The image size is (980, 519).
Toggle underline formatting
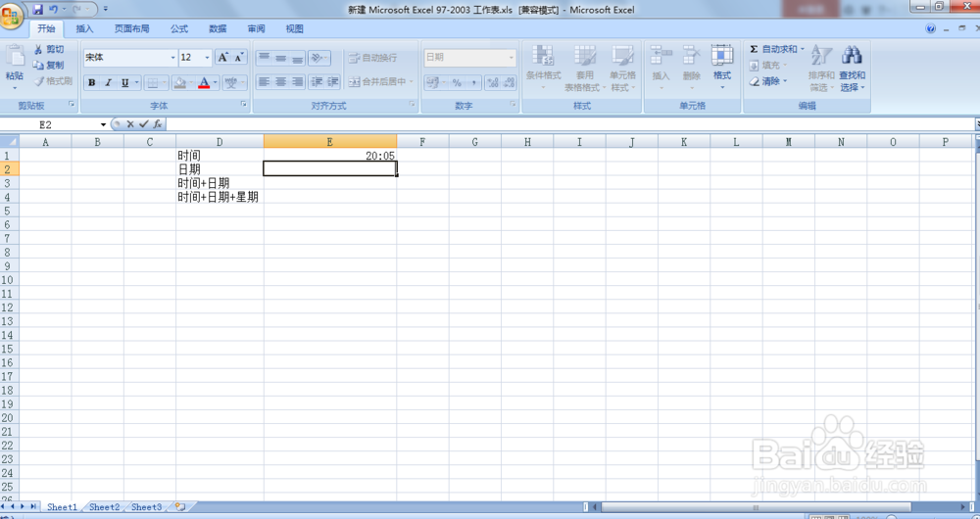click(125, 82)
